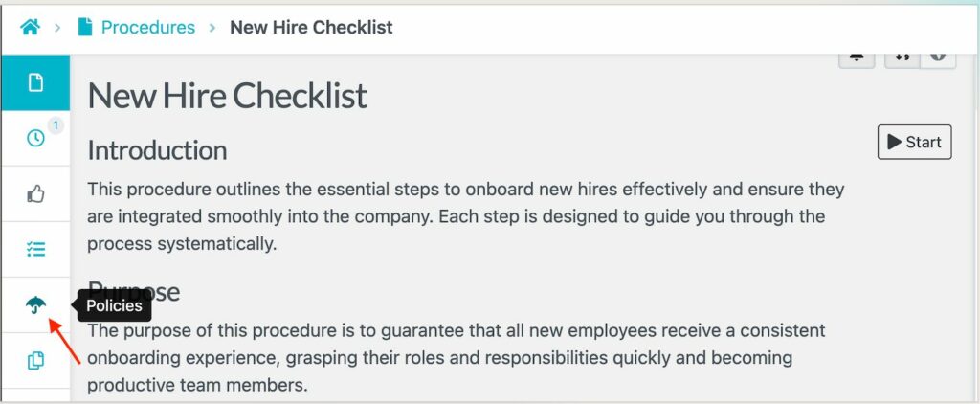
Task: Click the notification bell button
Action: coord(857,57)
